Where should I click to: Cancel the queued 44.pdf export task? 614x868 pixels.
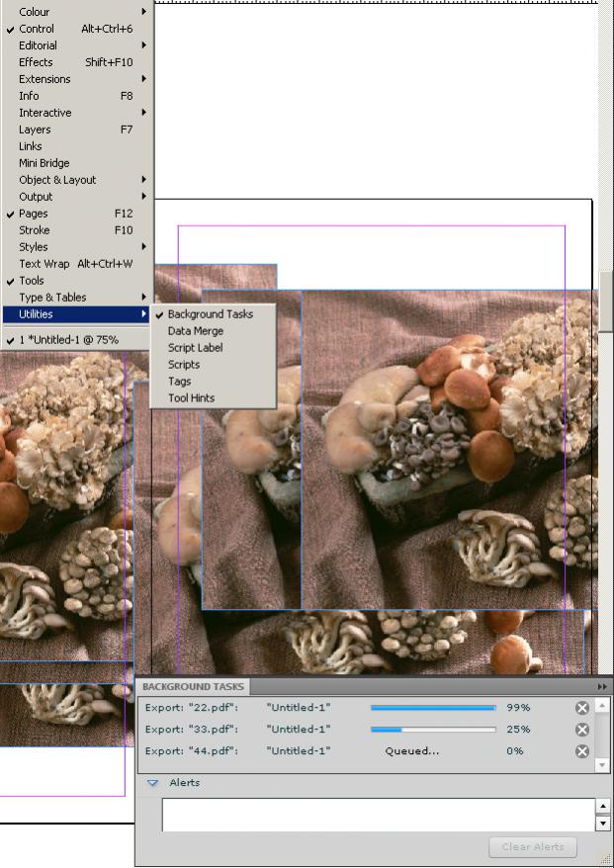[x=582, y=751]
